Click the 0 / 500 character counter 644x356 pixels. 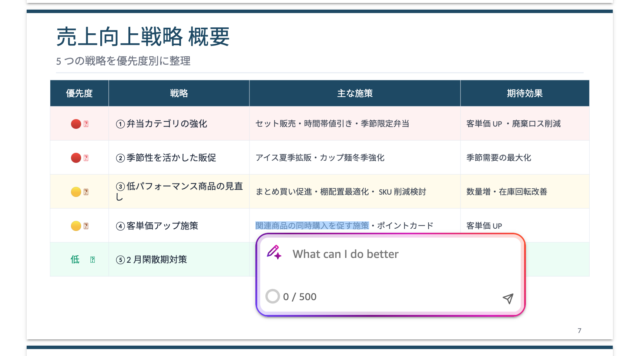300,297
